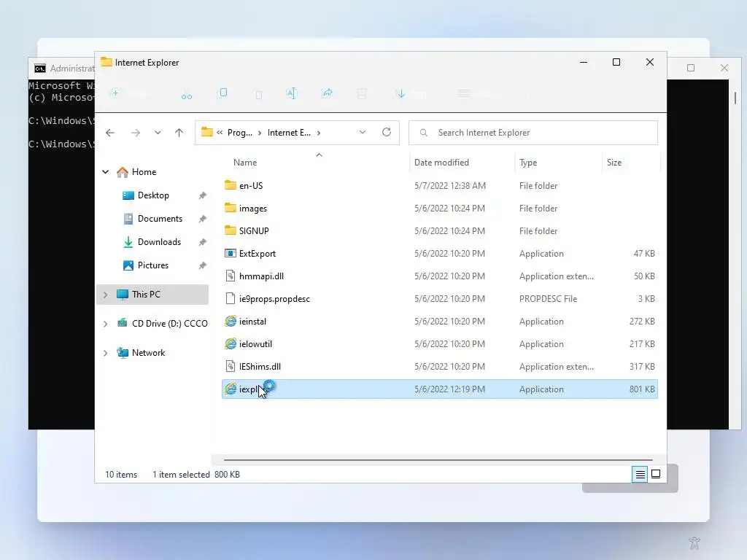747x560 pixels.
Task: Click the pin icon beside Pictures
Action: [x=203, y=265]
